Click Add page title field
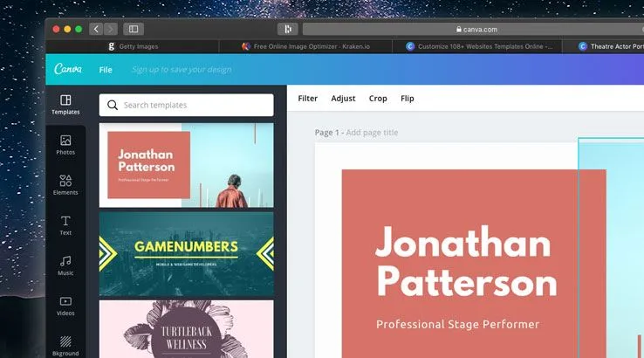Screen dimensions: 644x358 pyautogui.click(x=372, y=132)
